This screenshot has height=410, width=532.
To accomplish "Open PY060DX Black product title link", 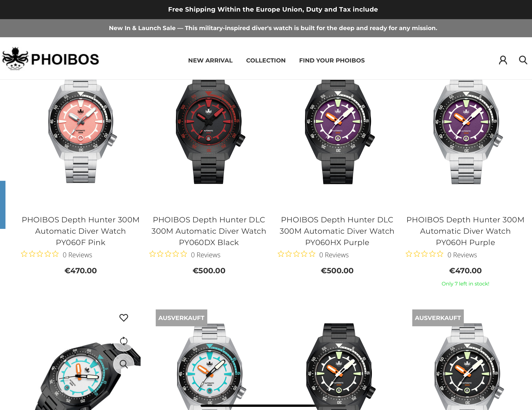I will pyautogui.click(x=209, y=231).
